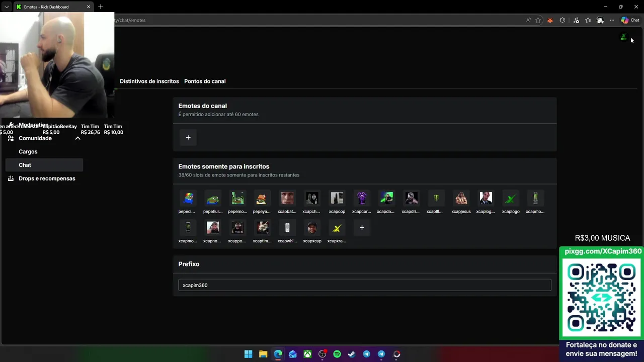
Task: Open the xcapch... emote
Action: click(x=312, y=198)
